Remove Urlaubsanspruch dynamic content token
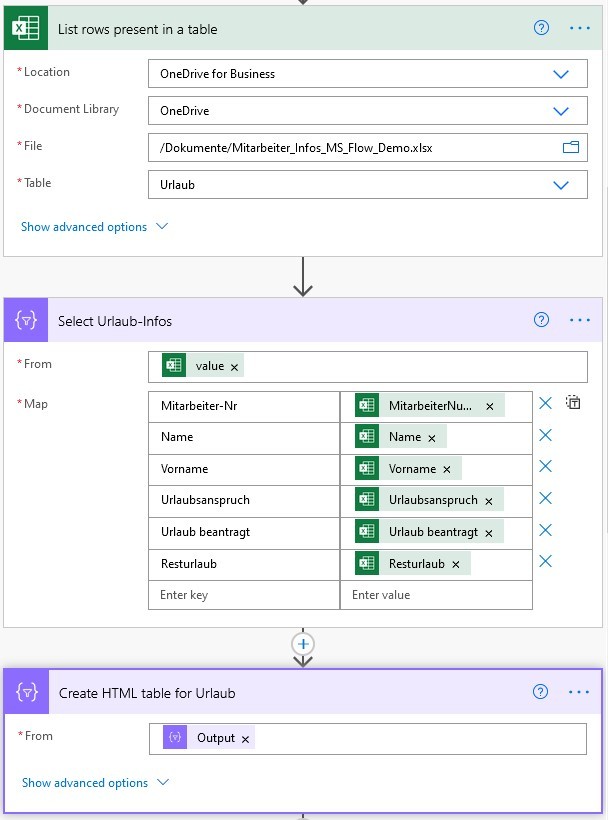Image resolution: width=608 pixels, height=820 pixels. click(489, 502)
